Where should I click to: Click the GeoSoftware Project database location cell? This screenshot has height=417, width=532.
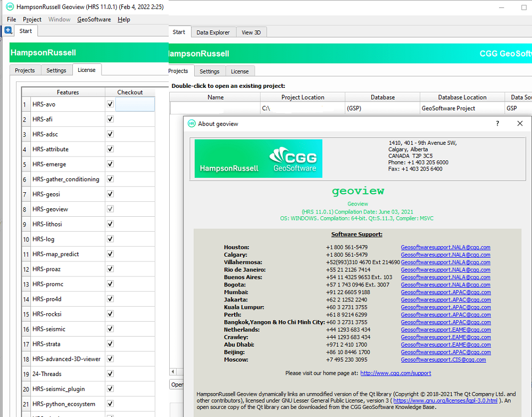(462, 108)
